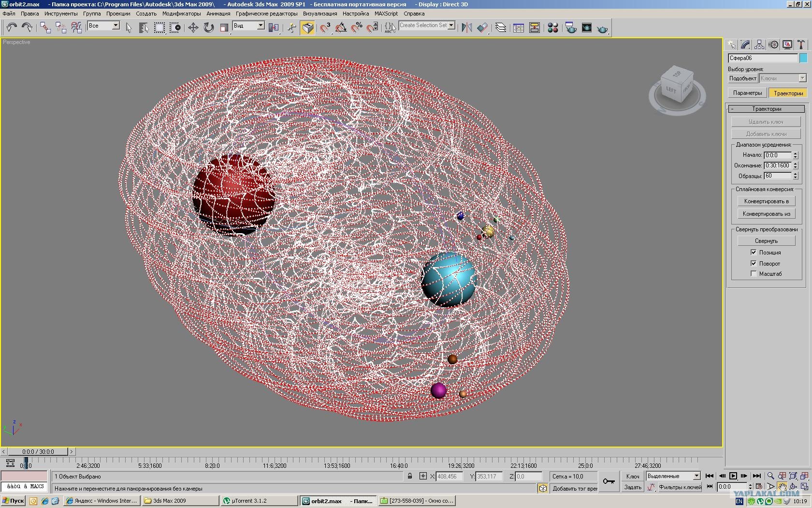The height and width of the screenshot is (508, 812).
Task: Click the Undo arrow icon
Action: (x=12, y=28)
